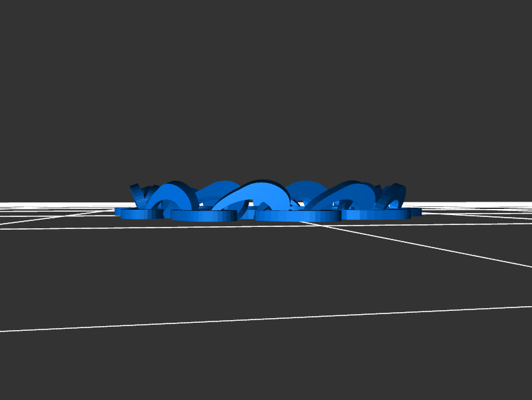The image size is (532, 400).
Task: Select the front-left flat disc base
Action: click(203, 215)
